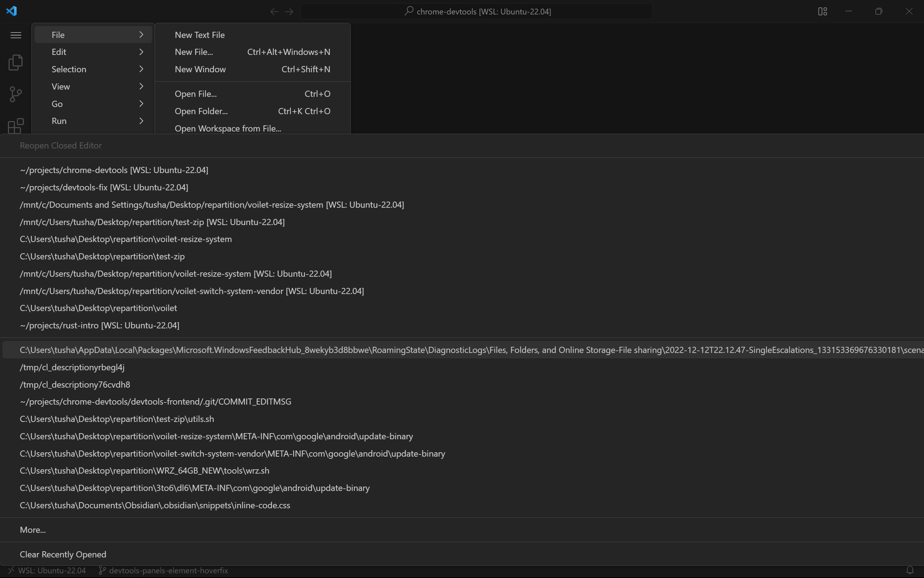924x578 pixels.
Task: Open the View menu
Action: [93, 86]
